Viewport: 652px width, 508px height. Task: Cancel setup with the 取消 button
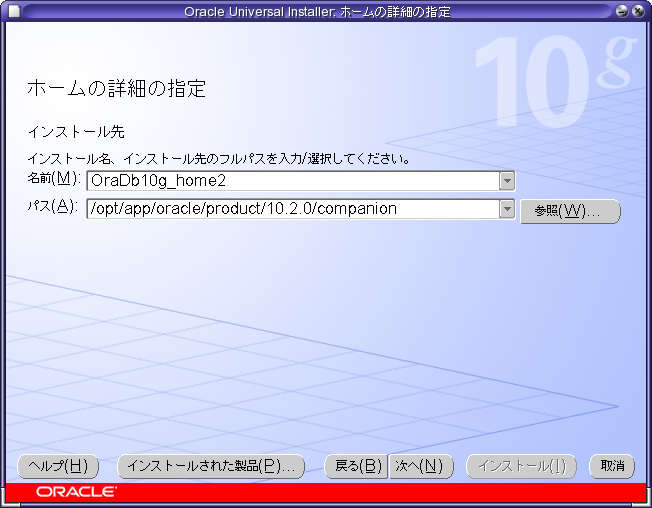pos(612,466)
